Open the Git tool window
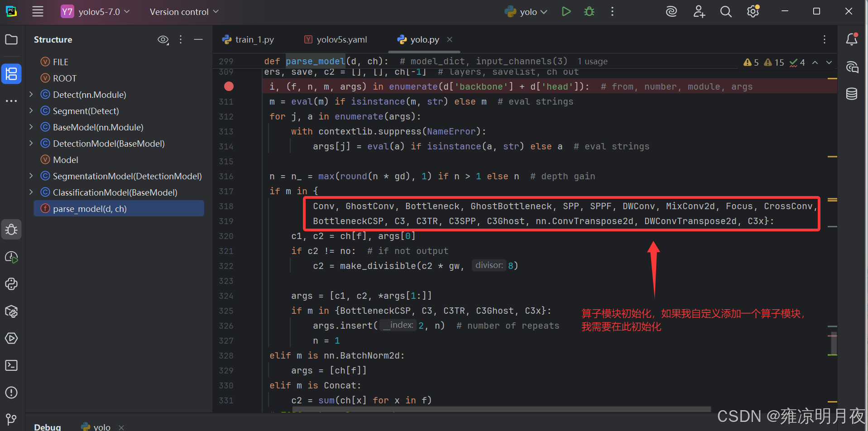868x431 pixels. click(x=11, y=420)
